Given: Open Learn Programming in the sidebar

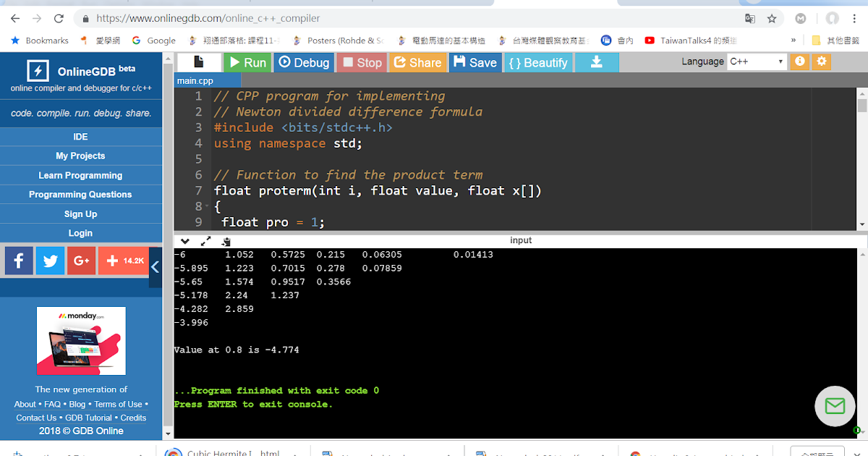Looking at the screenshot, I should click(x=80, y=175).
